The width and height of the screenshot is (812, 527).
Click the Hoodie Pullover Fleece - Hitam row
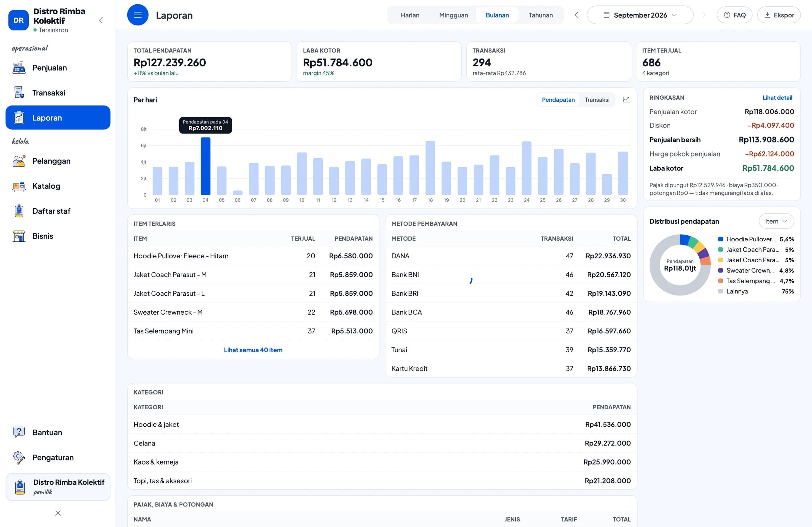point(253,256)
